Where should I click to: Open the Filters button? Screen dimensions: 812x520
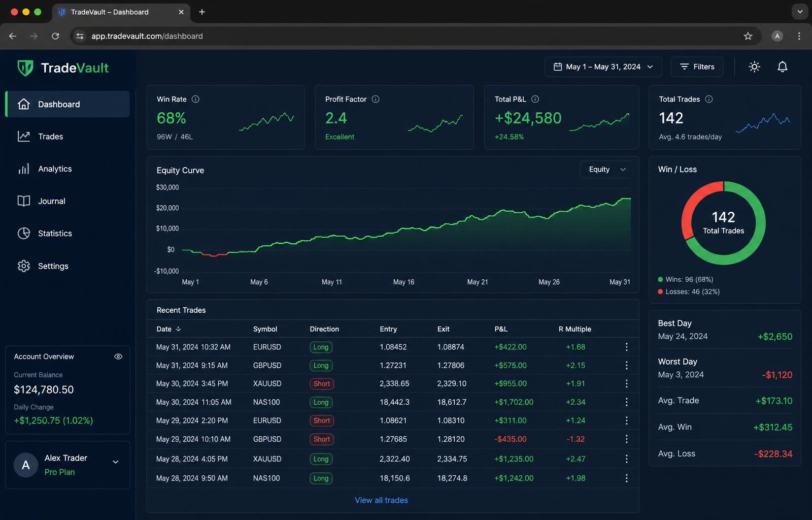[697, 67]
